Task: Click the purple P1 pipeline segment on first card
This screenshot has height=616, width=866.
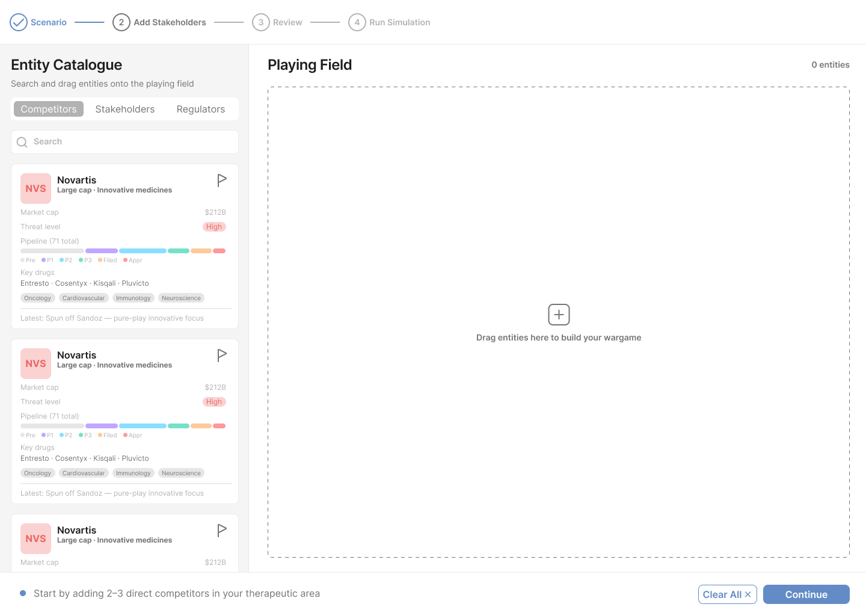Action: pyautogui.click(x=102, y=251)
